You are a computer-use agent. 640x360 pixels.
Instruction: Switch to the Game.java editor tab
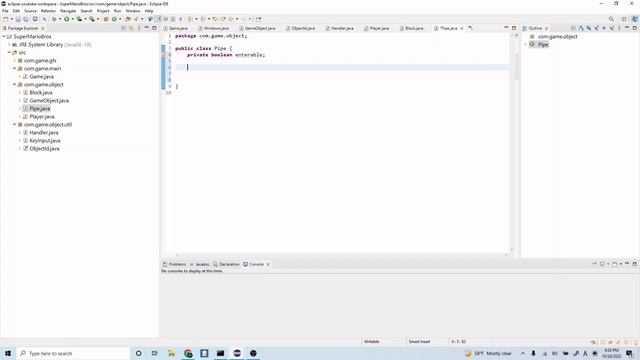coord(178,28)
